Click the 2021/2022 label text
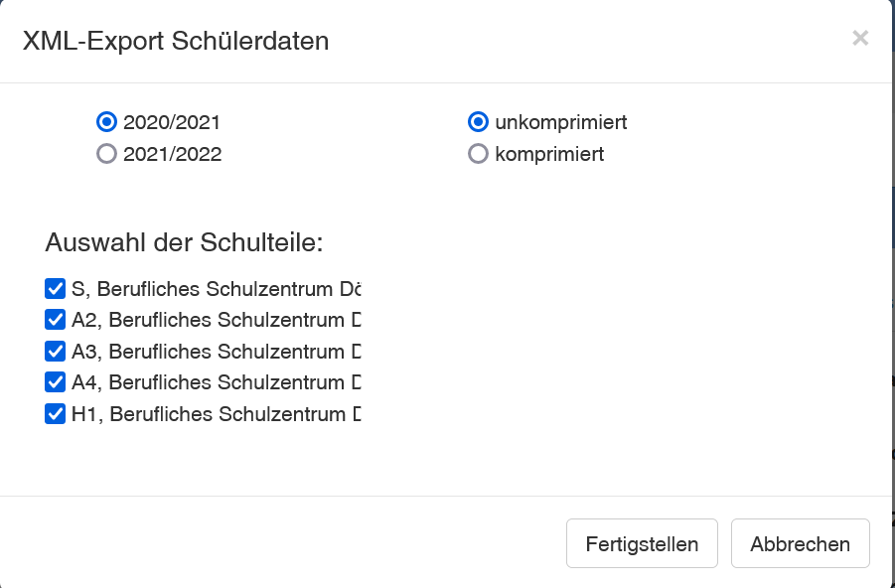This screenshot has width=895, height=588. tap(172, 154)
